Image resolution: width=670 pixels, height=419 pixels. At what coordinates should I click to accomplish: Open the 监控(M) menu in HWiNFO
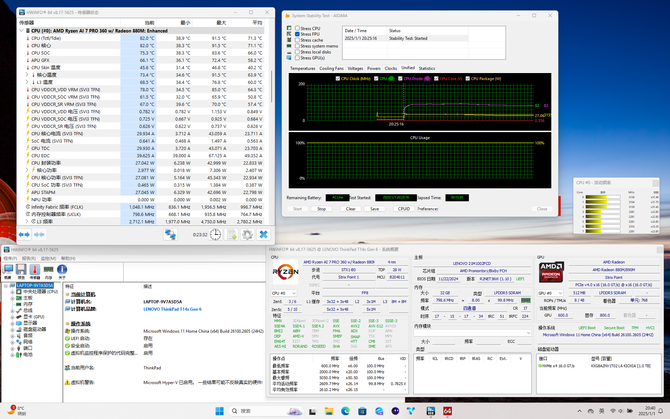pyautogui.click(x=48, y=258)
